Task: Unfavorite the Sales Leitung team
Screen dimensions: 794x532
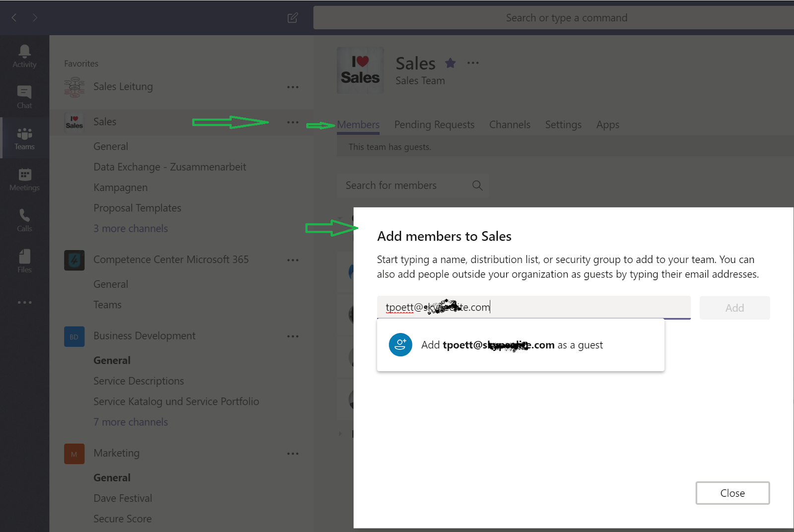Action: point(293,87)
